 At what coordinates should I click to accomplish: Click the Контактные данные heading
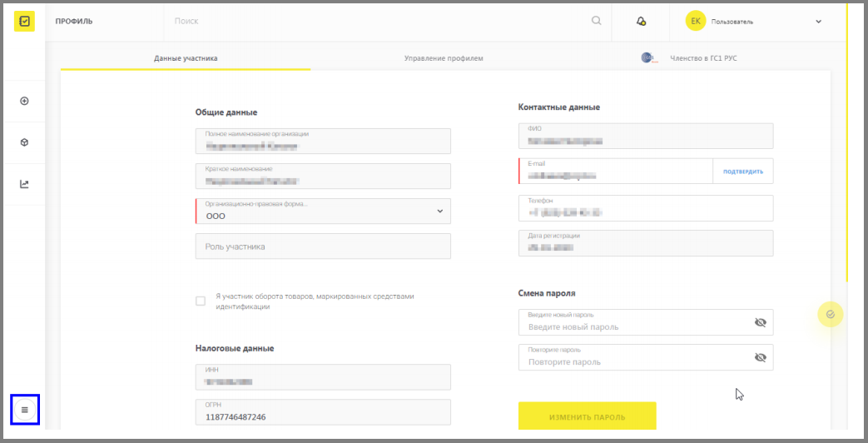point(559,107)
